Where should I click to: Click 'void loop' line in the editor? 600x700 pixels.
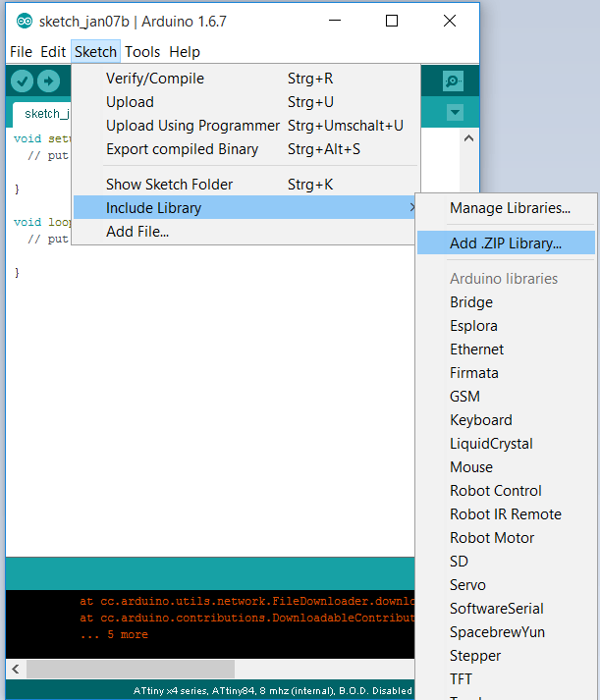42,222
